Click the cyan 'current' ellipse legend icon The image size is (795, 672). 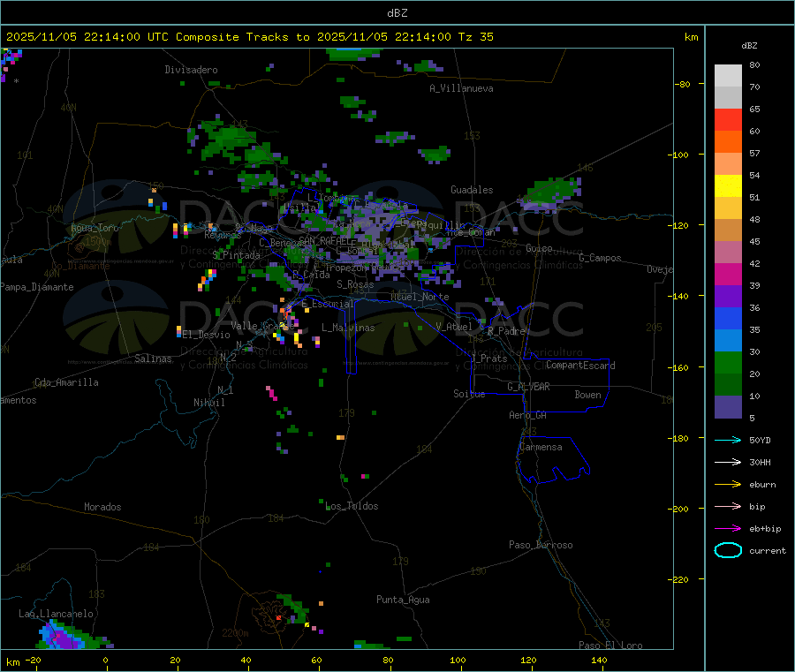pyautogui.click(x=728, y=550)
